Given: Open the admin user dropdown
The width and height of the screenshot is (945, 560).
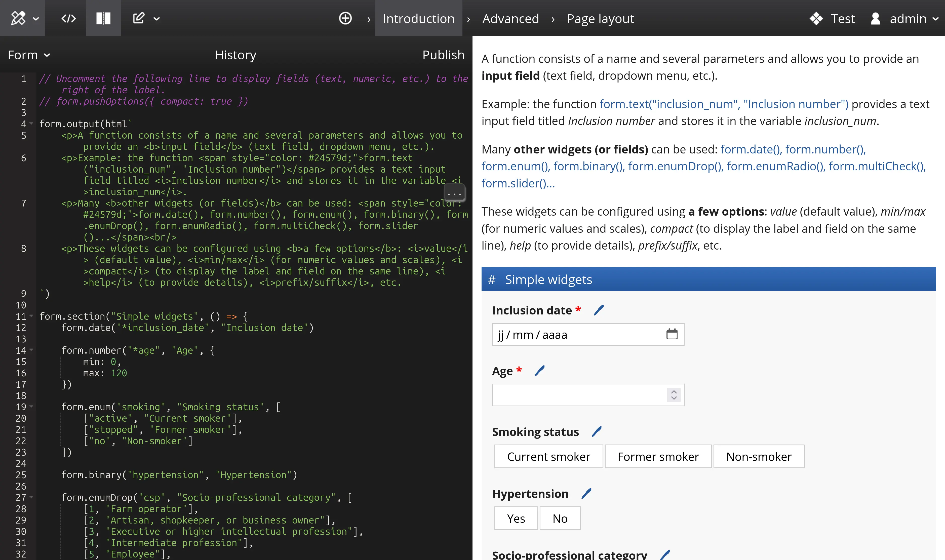Looking at the screenshot, I should (908, 18).
